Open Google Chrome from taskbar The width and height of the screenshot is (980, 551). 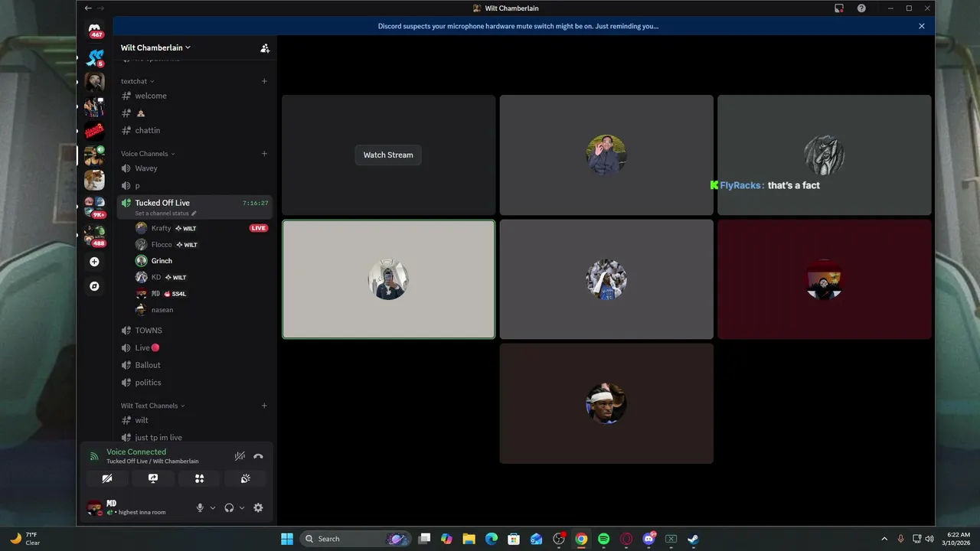[x=581, y=539]
